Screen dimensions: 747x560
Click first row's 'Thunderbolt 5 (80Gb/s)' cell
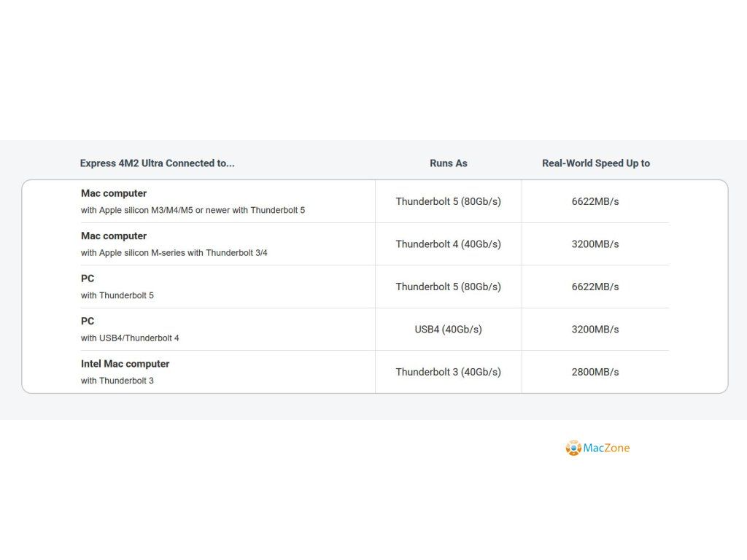448,201
